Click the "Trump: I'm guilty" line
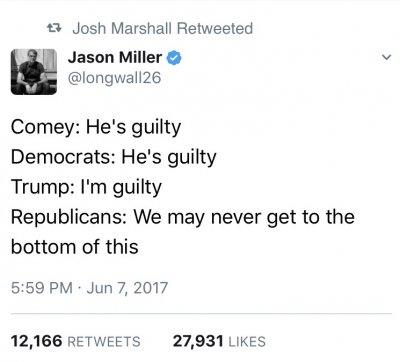Image resolution: width=400 pixels, height=362 pixels. point(86,187)
